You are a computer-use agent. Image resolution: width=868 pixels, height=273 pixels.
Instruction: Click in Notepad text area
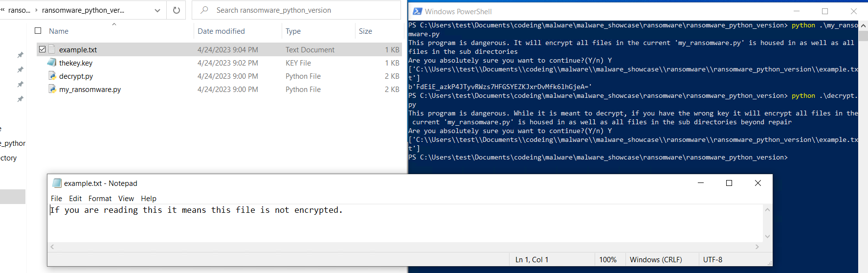(x=405, y=223)
